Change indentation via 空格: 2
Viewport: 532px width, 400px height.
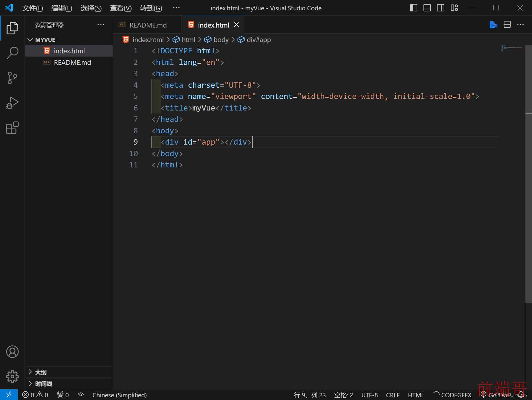point(343,395)
